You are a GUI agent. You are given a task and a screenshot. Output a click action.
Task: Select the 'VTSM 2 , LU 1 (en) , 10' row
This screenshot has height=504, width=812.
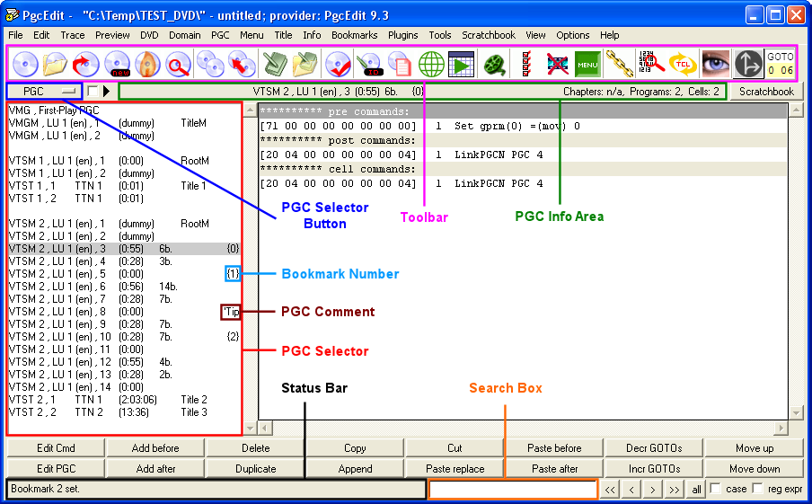click(124, 337)
